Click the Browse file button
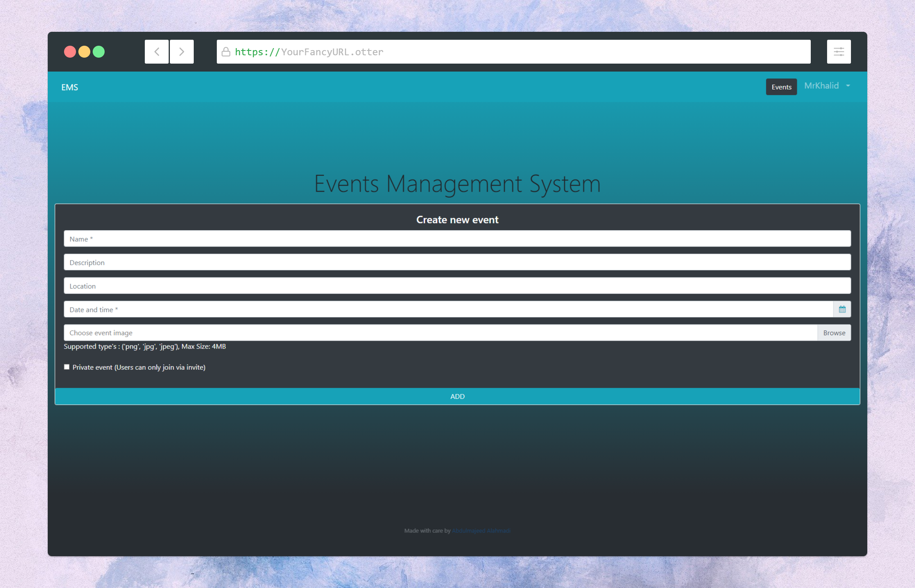This screenshot has height=588, width=915. (834, 333)
